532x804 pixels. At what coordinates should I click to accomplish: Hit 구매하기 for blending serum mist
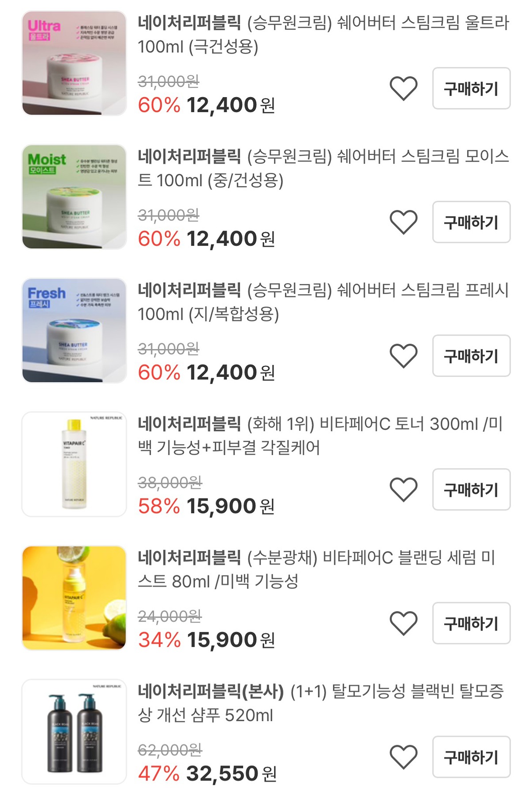pyautogui.click(x=471, y=623)
